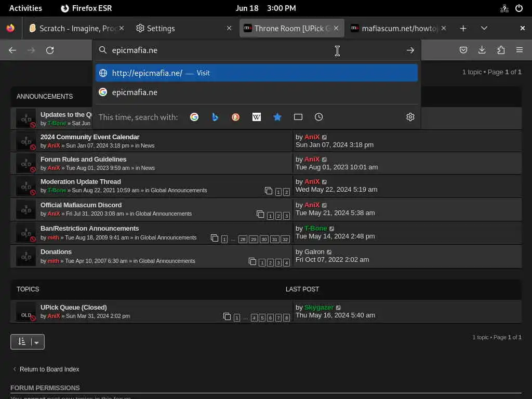Jump to latest Forum Rules and Guidelines post
This screenshot has height=399, width=532.
[324, 159]
